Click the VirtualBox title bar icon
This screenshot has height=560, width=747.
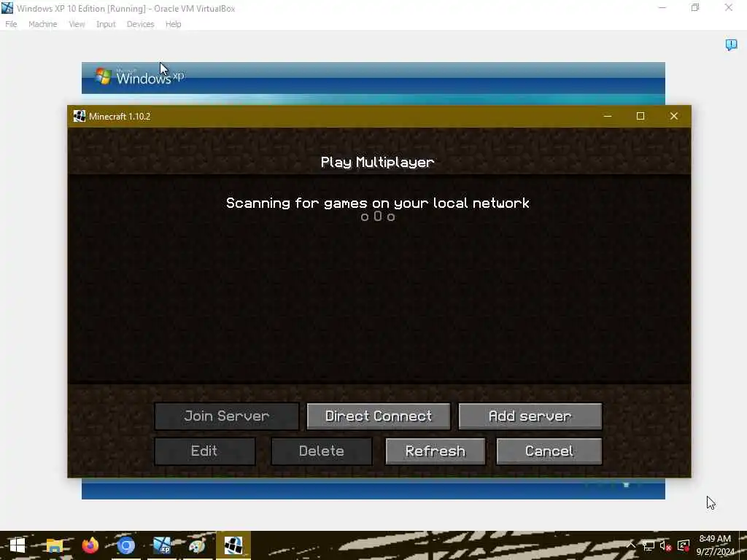[x=7, y=8]
